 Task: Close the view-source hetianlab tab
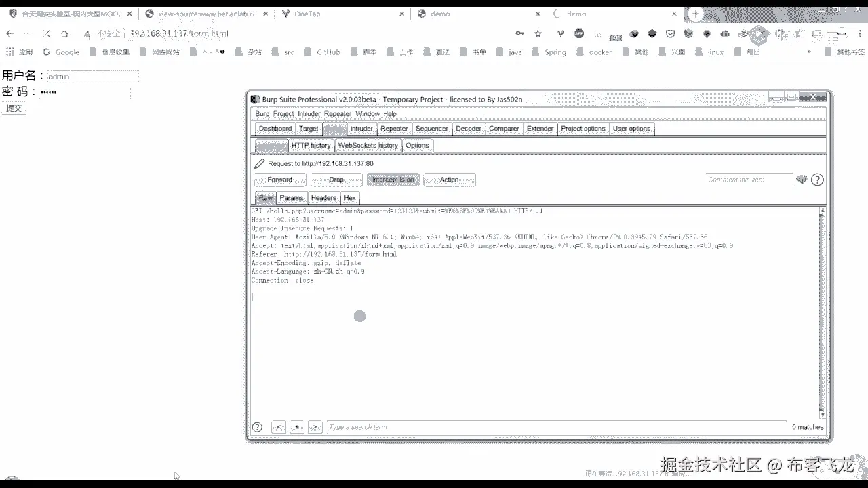(x=265, y=14)
